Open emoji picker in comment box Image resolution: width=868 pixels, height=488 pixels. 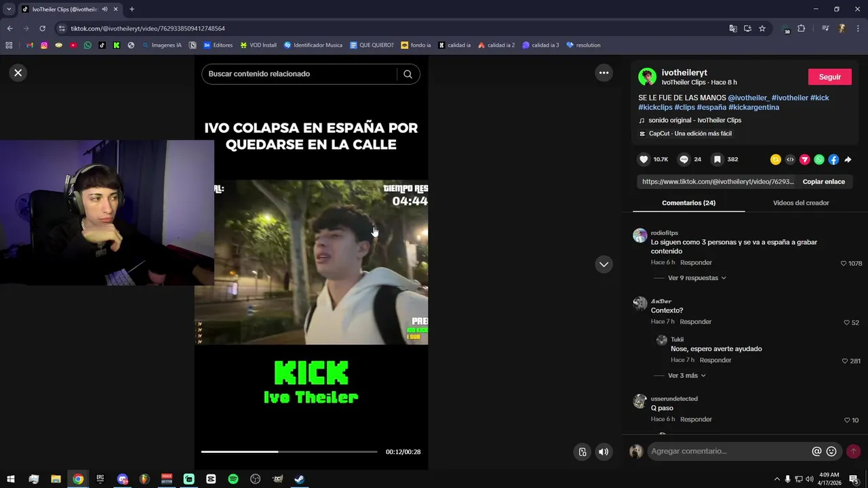(831, 451)
